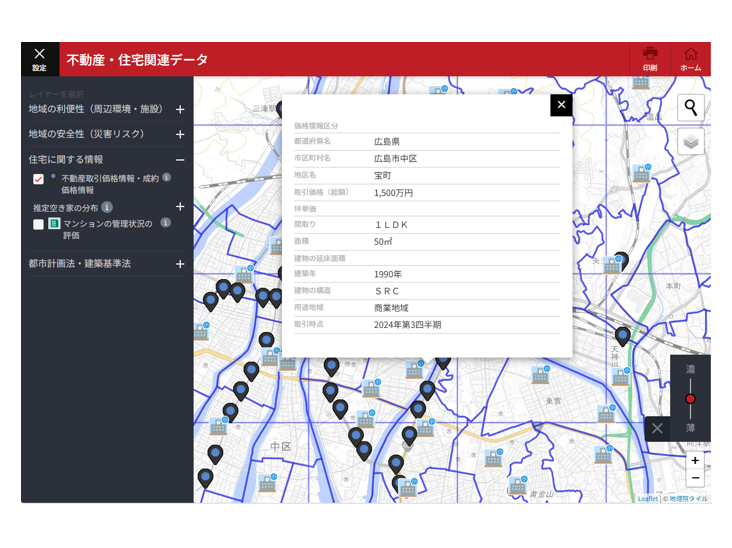Zoom out on the map

tap(695, 478)
